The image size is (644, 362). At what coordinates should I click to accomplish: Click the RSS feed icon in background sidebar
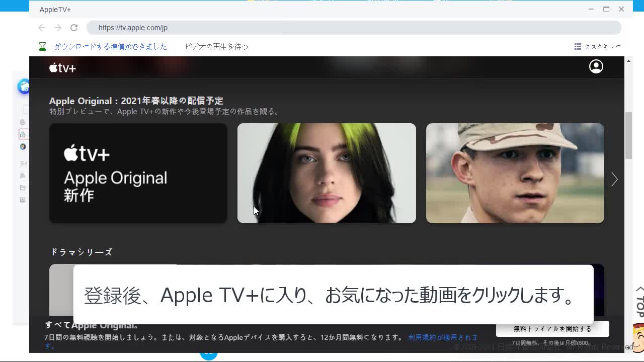[x=23, y=175]
